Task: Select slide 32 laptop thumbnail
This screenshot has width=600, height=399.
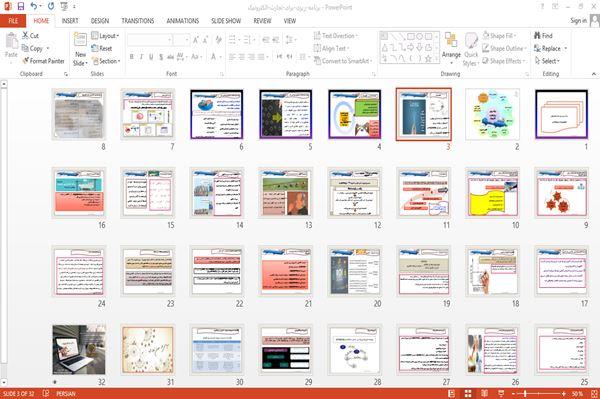Action: 79,350
